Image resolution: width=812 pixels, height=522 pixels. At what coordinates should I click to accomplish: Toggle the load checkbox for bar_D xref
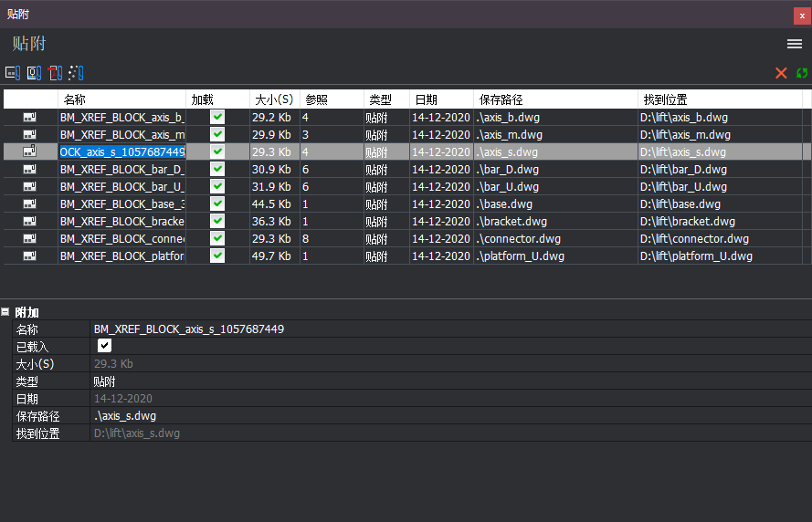(x=217, y=170)
